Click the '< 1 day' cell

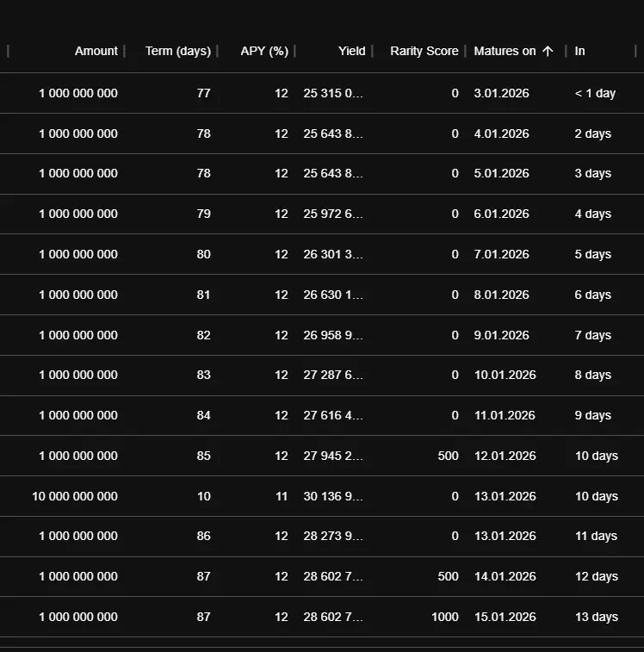pos(595,93)
